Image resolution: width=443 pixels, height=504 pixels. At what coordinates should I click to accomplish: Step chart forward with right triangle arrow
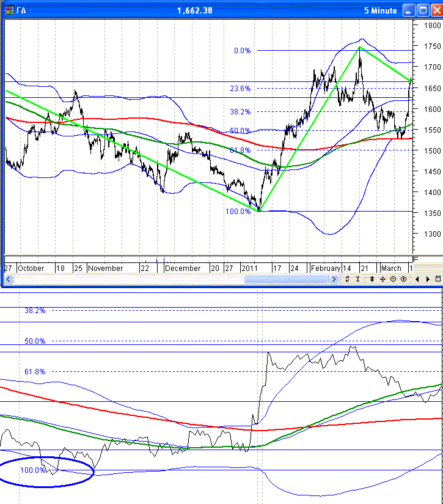tap(427, 279)
